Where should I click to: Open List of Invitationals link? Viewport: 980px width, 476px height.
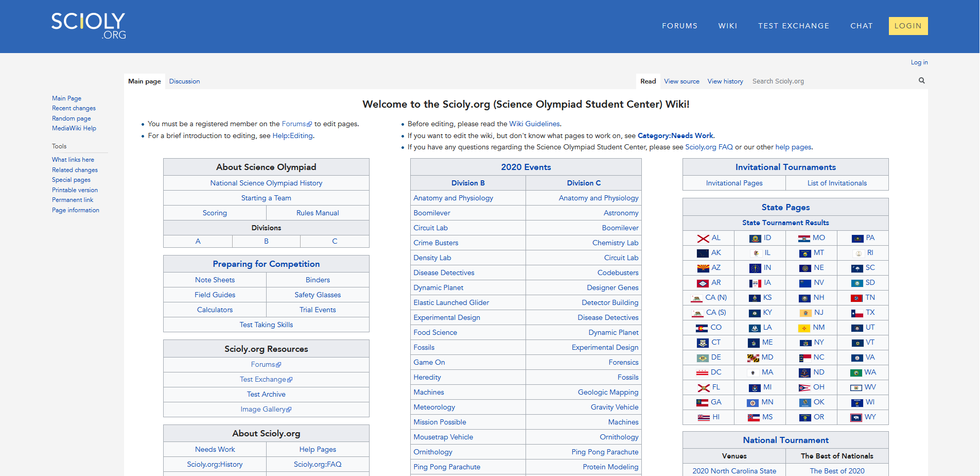836,183
